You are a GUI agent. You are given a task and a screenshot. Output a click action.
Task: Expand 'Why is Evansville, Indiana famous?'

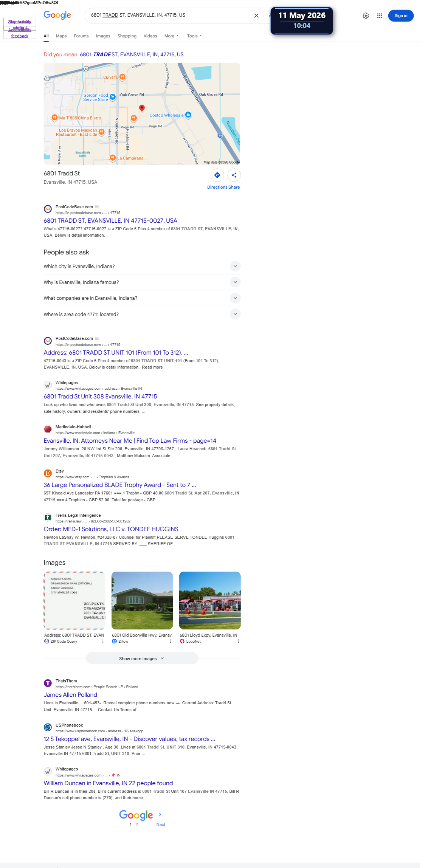tap(142, 282)
